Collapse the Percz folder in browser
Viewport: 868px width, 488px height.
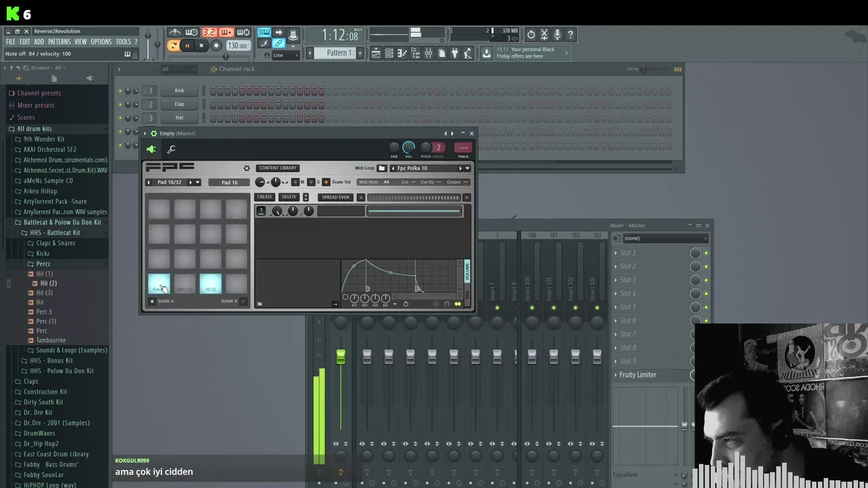(43, 264)
